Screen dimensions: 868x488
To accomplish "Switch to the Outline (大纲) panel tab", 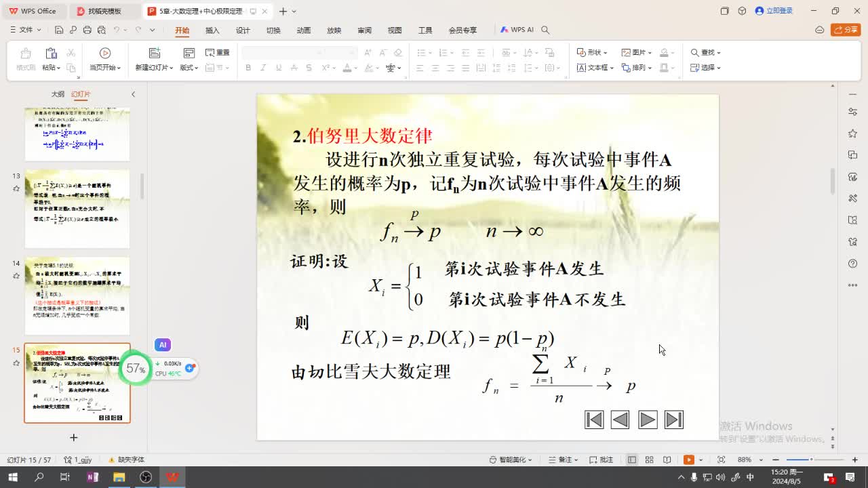I will pyautogui.click(x=58, y=94).
